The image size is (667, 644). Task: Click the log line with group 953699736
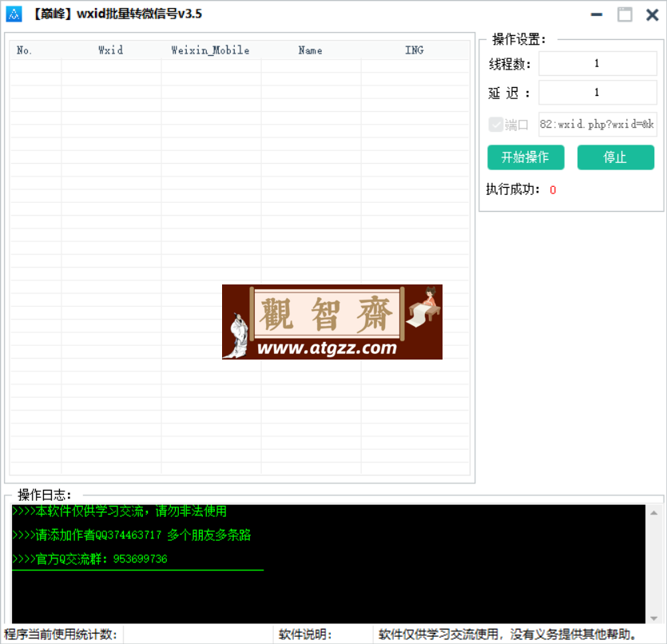pyautogui.click(x=90, y=559)
